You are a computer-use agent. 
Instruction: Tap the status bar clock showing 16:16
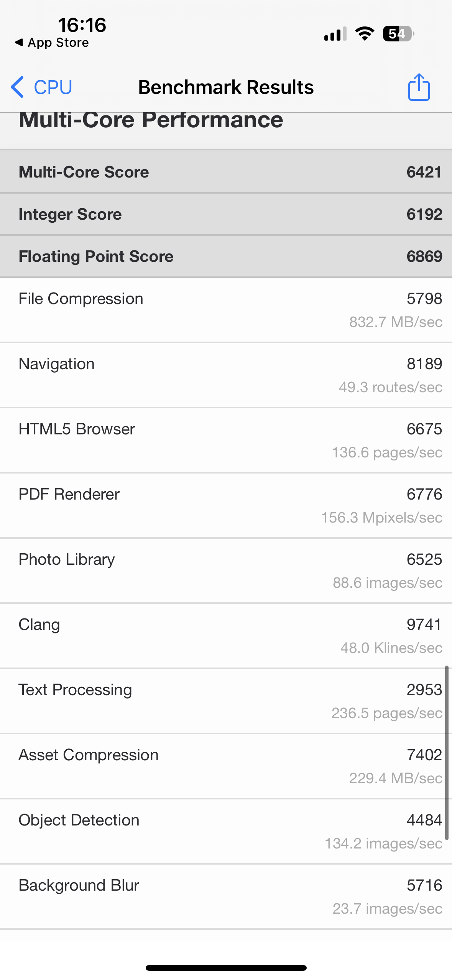point(82,25)
